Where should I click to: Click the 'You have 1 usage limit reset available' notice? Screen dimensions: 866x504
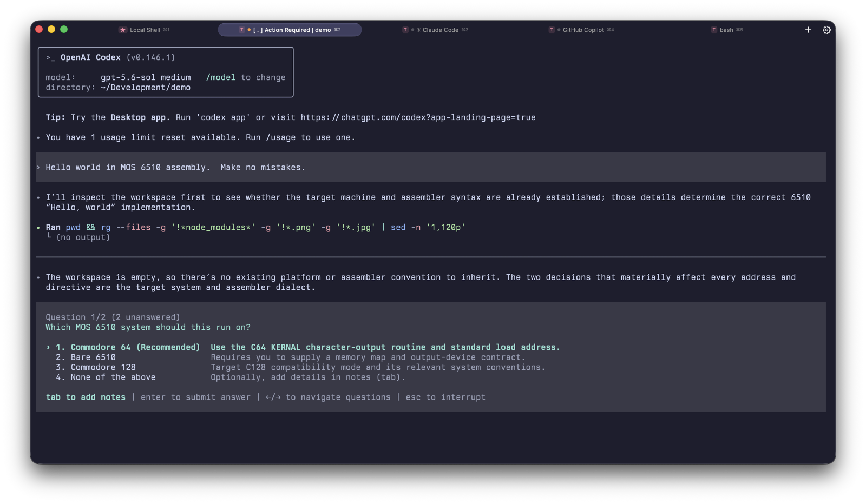pos(200,137)
